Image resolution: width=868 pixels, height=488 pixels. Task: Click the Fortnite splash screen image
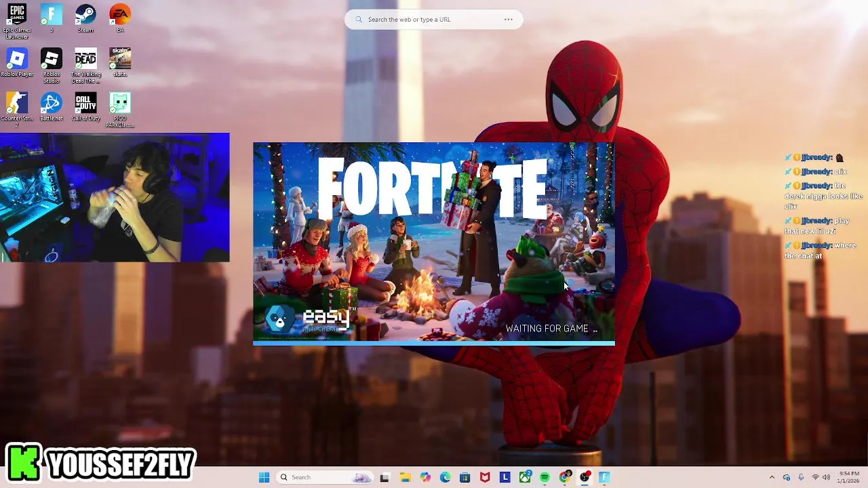tap(434, 243)
